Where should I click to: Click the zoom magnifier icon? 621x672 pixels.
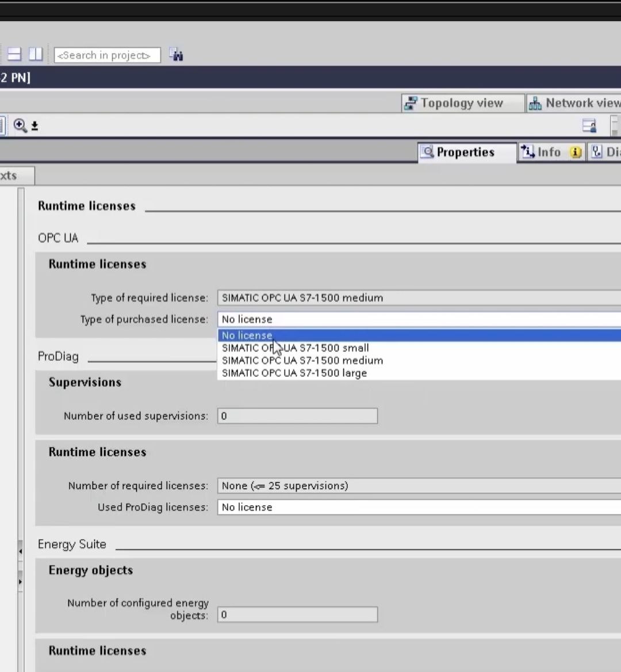click(x=20, y=125)
